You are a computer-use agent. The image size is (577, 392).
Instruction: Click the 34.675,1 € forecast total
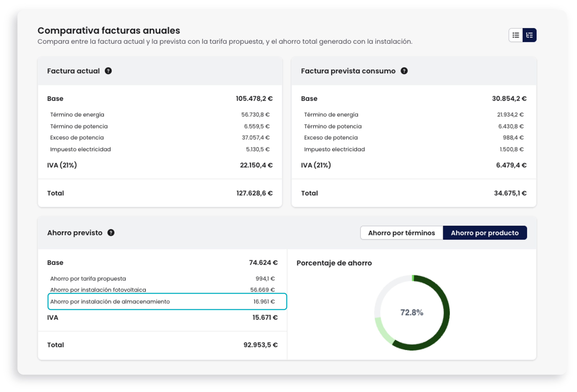coord(510,193)
